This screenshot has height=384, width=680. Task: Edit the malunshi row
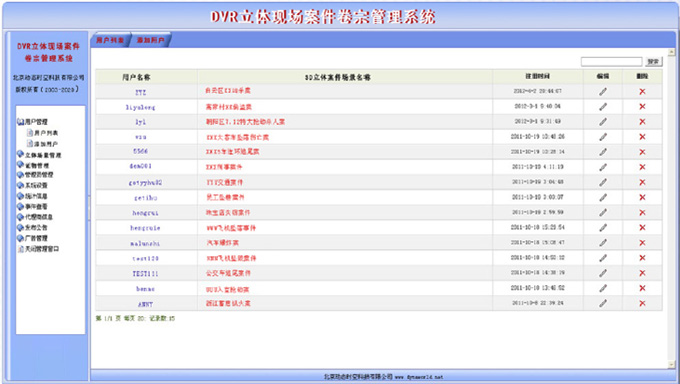(x=603, y=243)
